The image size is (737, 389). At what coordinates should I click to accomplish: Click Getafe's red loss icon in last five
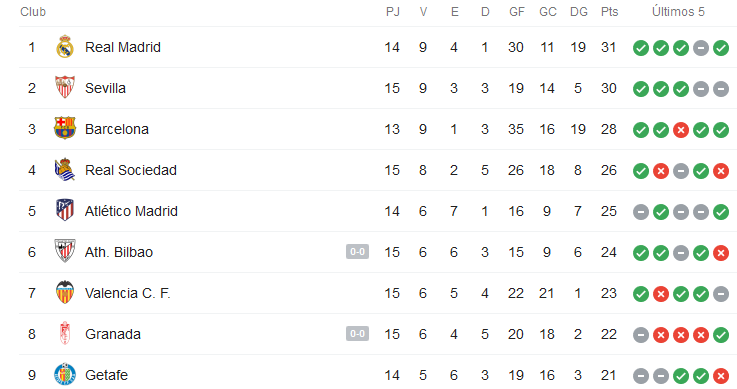tap(721, 376)
